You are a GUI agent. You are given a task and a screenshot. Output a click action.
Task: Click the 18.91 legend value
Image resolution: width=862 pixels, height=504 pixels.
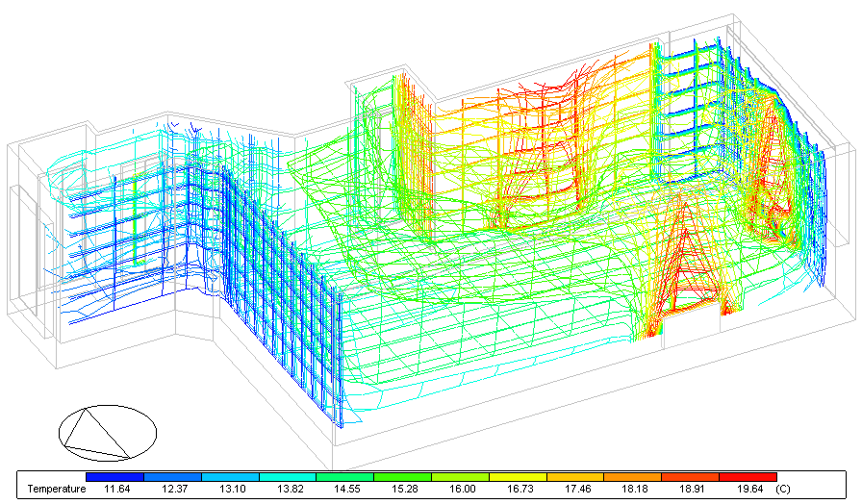pos(692,489)
